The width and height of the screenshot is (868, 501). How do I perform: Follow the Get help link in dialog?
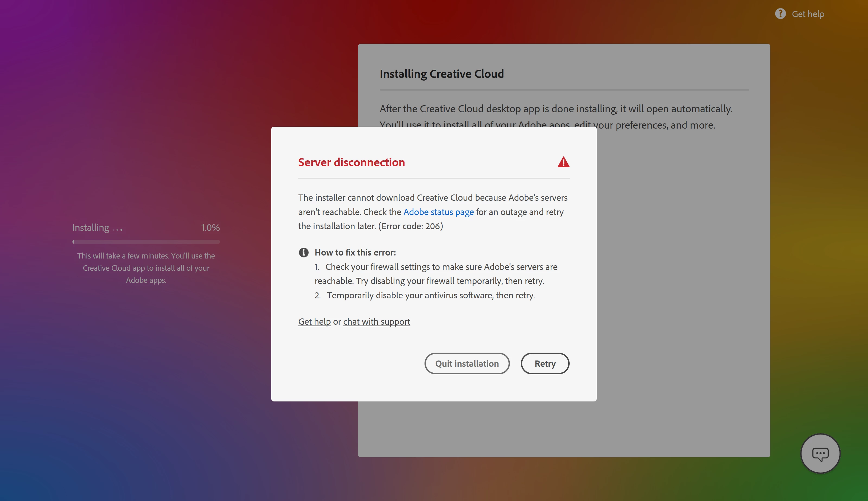click(314, 321)
